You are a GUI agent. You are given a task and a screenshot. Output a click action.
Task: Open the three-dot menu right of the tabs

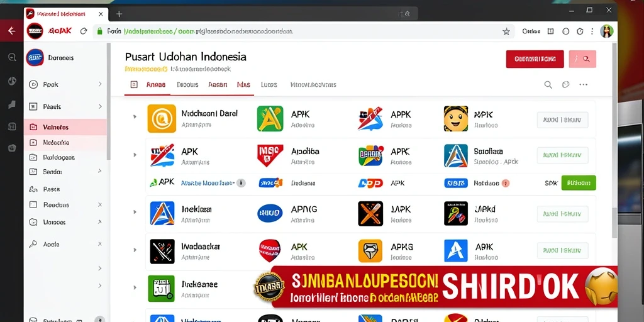583,85
